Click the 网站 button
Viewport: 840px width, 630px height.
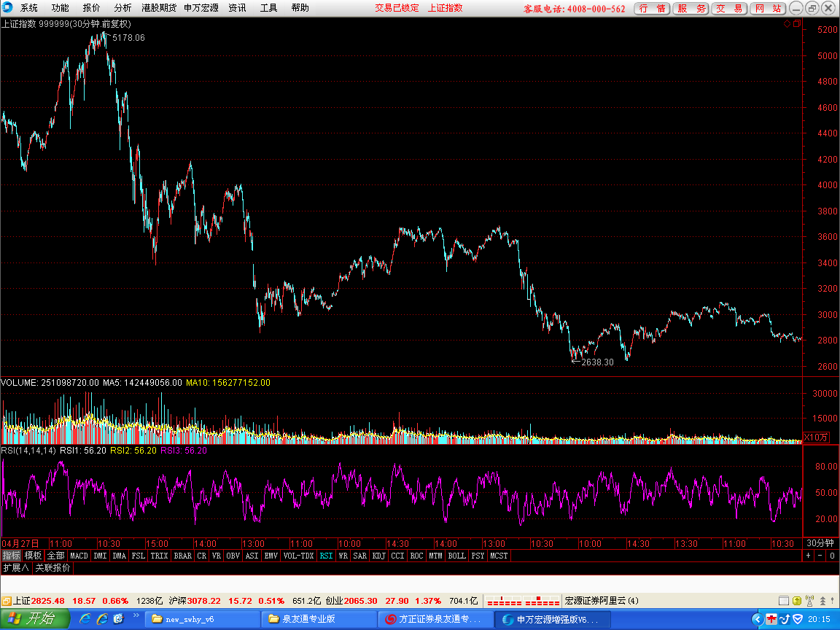(x=768, y=9)
